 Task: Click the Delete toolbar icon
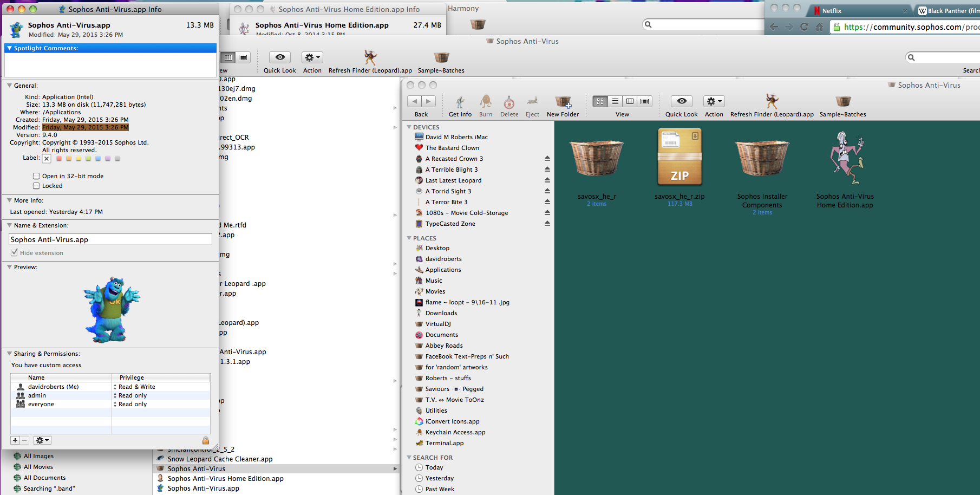[509, 102]
